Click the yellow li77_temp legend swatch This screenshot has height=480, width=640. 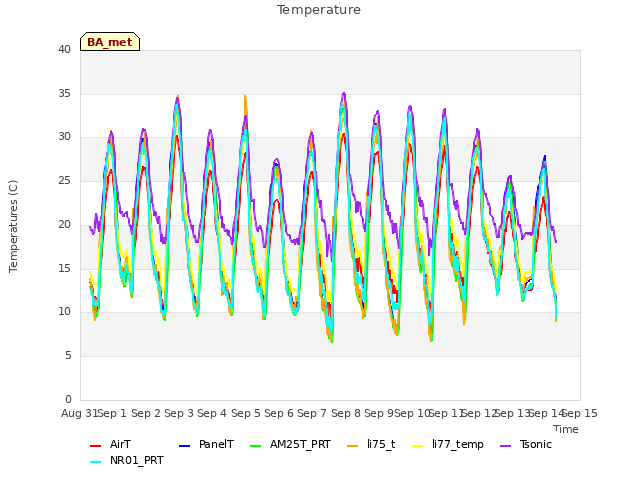[x=418, y=446]
